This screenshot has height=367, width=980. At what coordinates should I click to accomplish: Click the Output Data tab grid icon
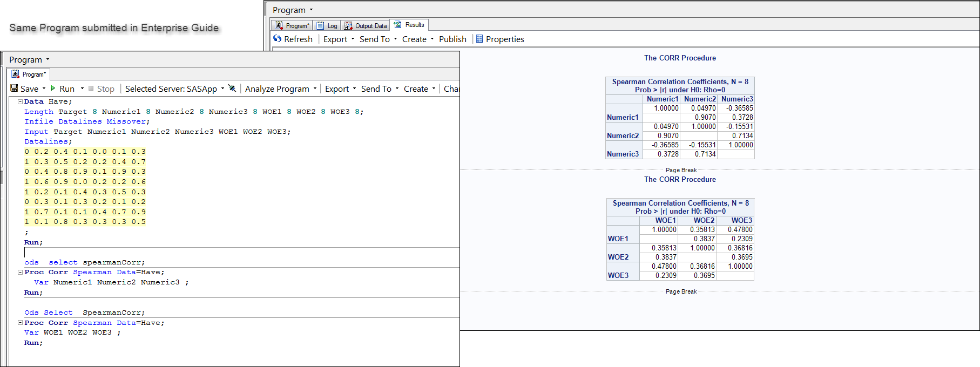point(348,25)
